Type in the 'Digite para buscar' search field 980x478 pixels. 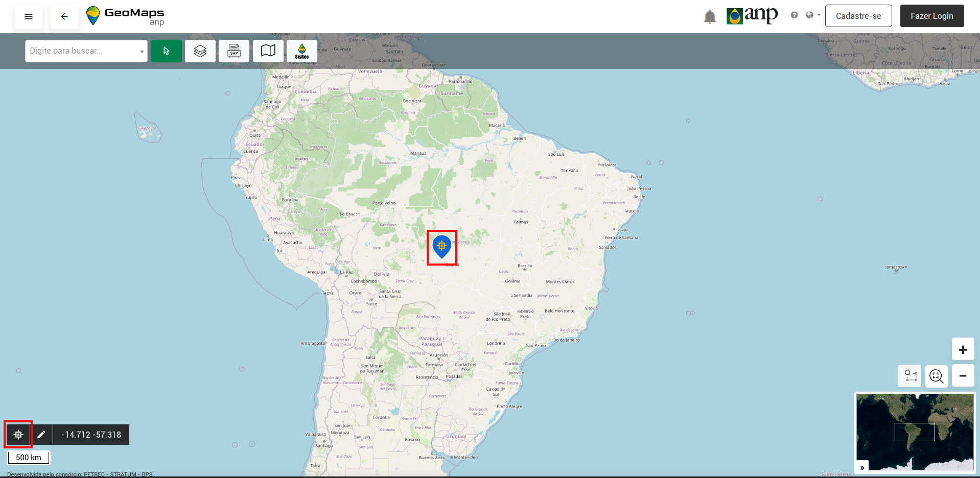click(x=82, y=51)
